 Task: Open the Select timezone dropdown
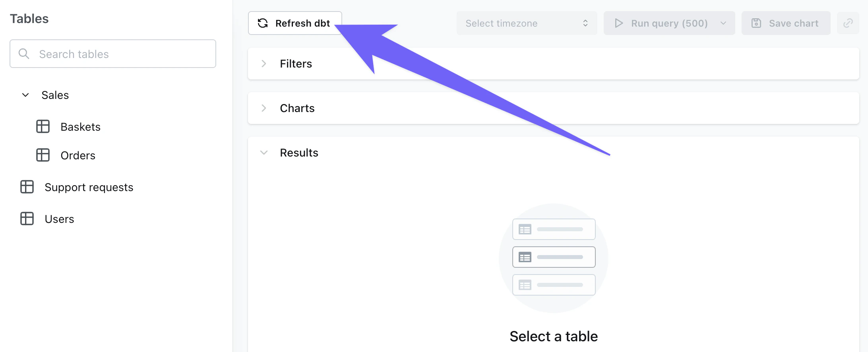point(526,23)
